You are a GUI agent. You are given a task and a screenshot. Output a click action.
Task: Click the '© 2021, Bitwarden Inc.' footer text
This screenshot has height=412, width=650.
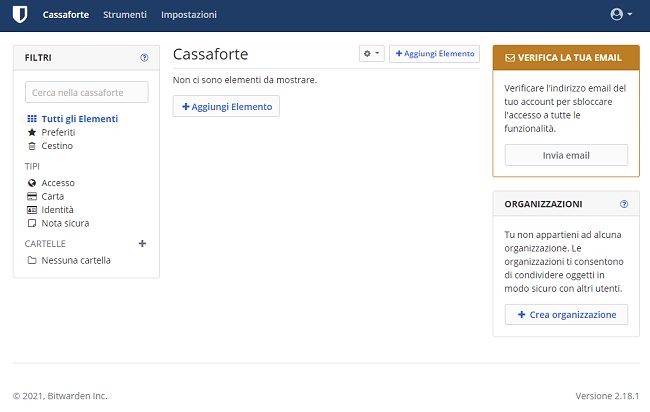60,396
